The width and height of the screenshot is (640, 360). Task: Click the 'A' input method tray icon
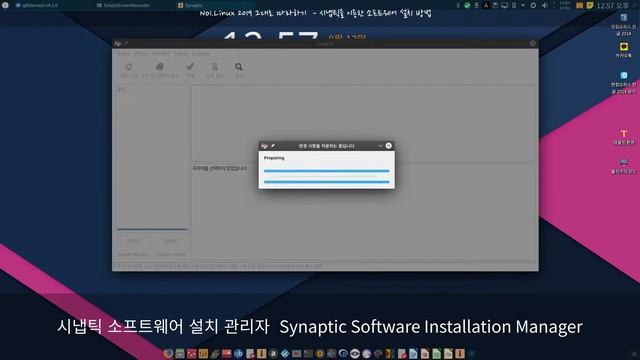486,5
